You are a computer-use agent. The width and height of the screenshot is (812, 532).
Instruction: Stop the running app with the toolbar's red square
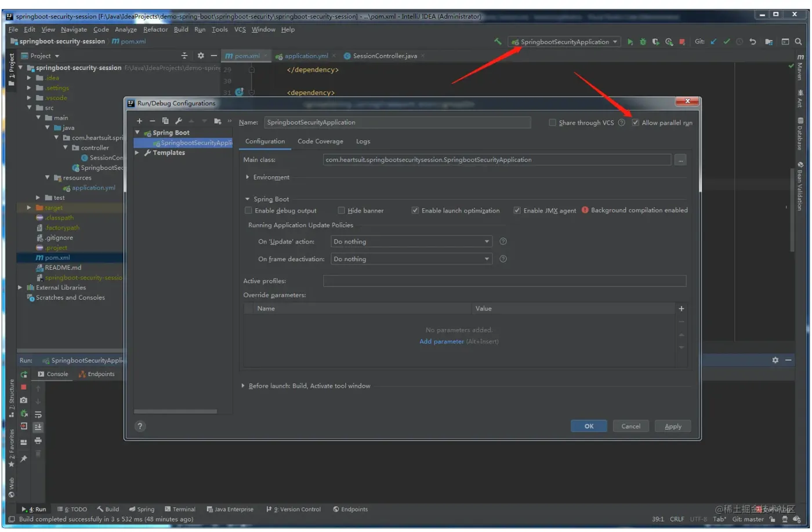(682, 42)
